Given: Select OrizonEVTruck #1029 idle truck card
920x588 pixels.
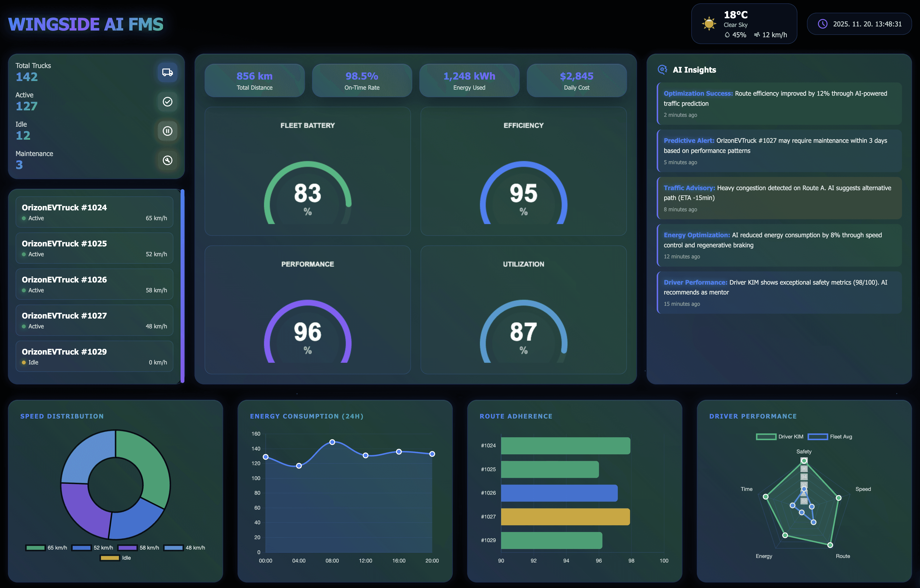Looking at the screenshot, I should click(x=94, y=356).
